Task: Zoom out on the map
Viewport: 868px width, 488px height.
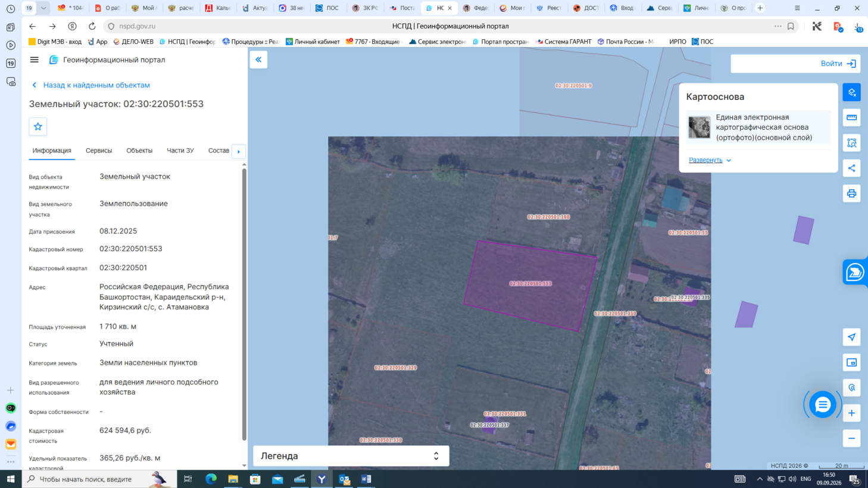Action: coord(852,439)
